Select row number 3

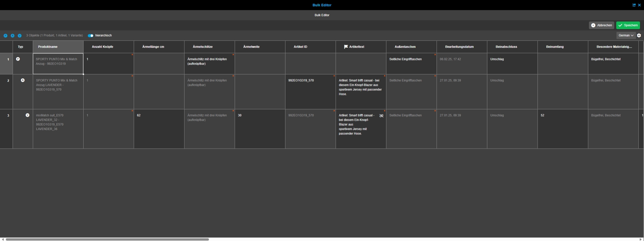point(6,129)
